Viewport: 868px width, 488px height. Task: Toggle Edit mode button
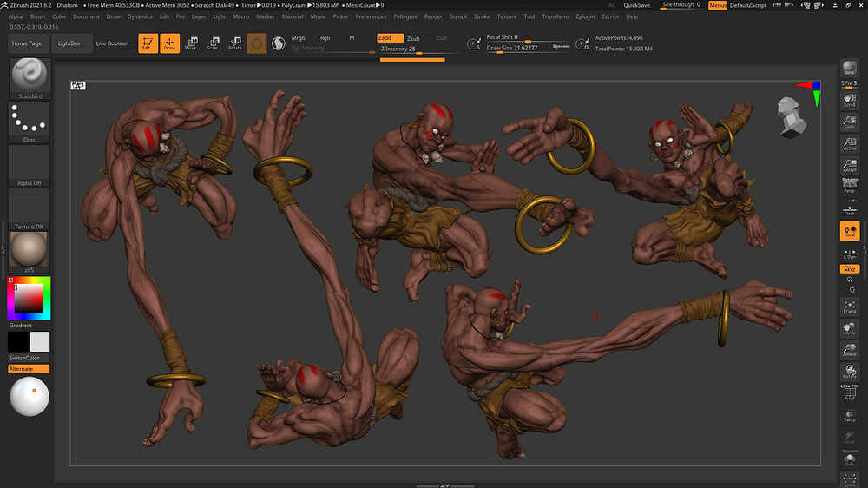[148, 43]
